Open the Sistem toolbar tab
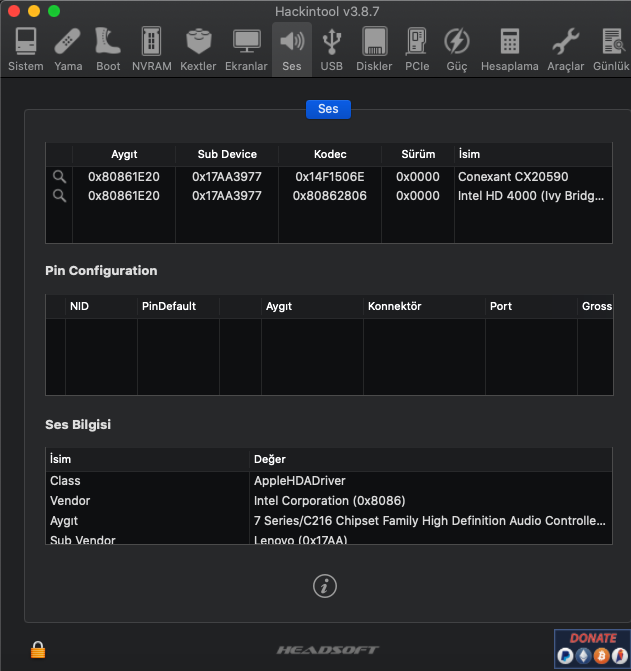The width and height of the screenshot is (631, 671). pos(25,49)
